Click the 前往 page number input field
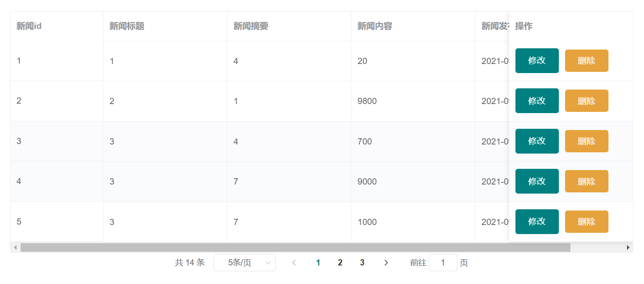The height and width of the screenshot is (284, 644). point(443,263)
